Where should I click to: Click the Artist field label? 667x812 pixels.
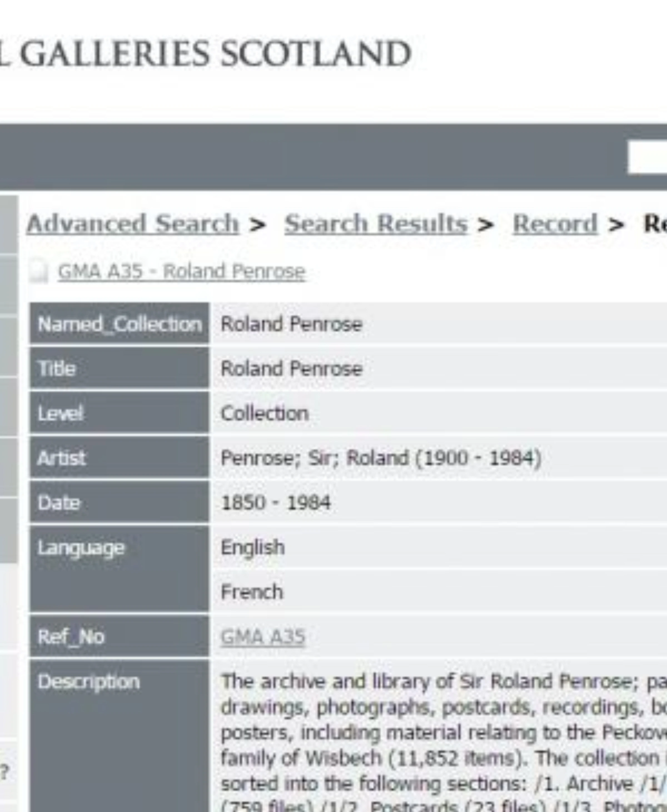pos(61,458)
